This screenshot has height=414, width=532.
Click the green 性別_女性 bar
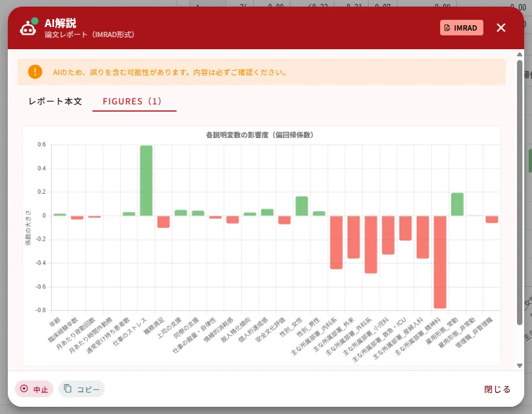[x=301, y=206]
